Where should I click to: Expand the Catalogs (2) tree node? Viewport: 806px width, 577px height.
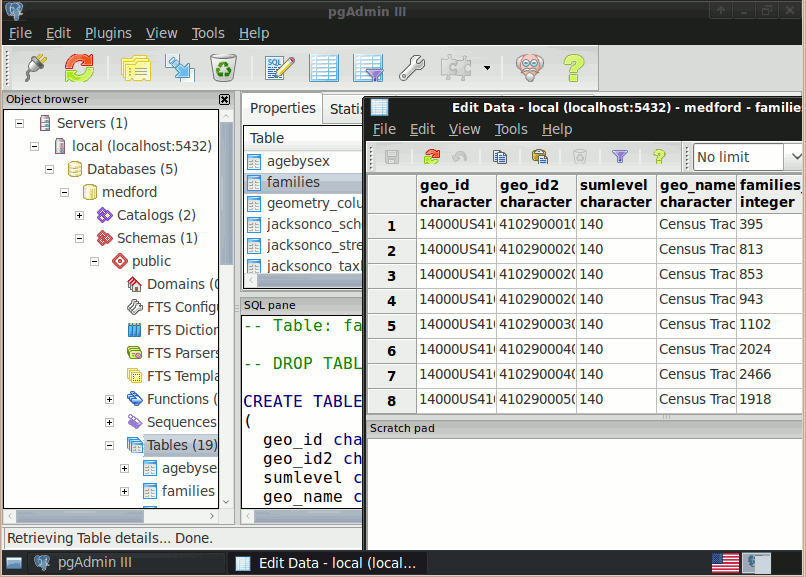pos(80,215)
